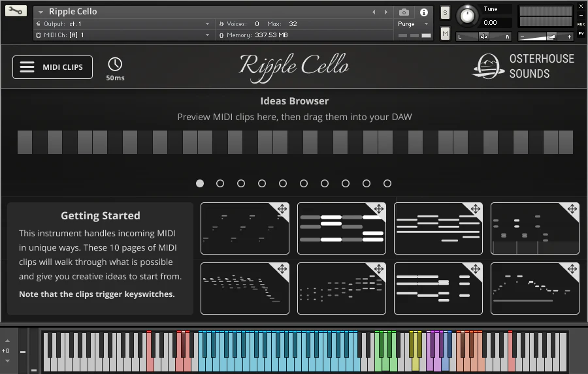Take a snapshot with the camera icon
Screen dimensions: 588x374
click(x=404, y=12)
